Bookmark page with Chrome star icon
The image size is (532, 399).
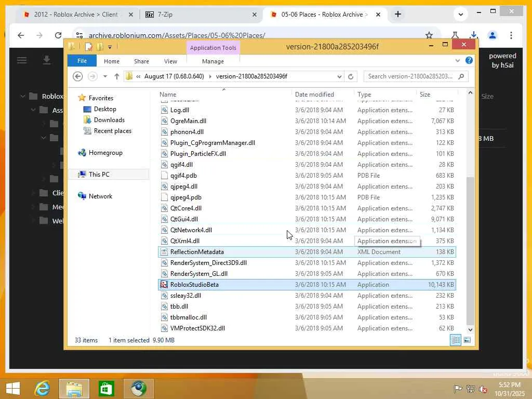pyautogui.click(x=429, y=35)
